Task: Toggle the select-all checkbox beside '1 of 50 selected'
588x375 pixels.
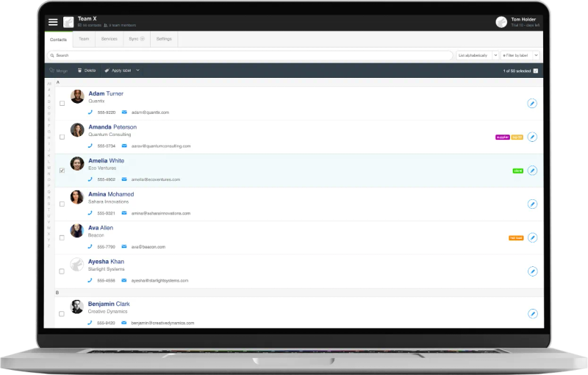Action: point(536,71)
